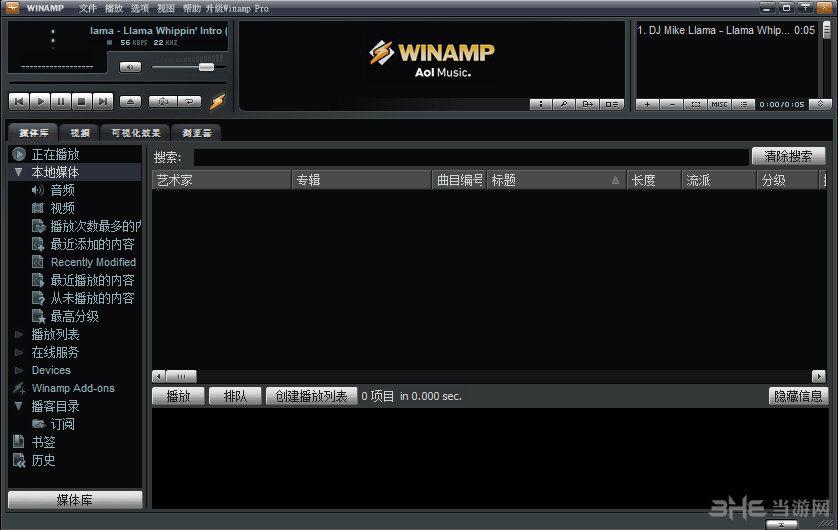Collapse the 播客目录 tree node
The width and height of the screenshot is (838, 530).
click(19, 406)
